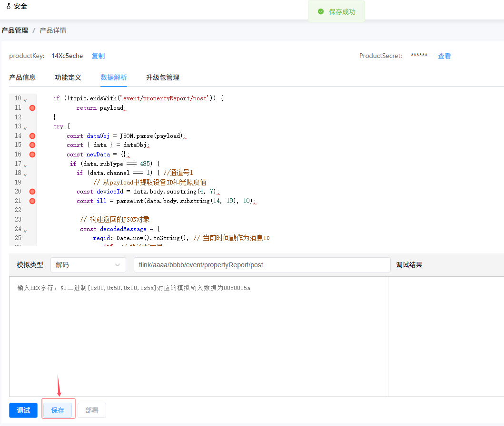
Task: Click code line 'if (data.subType === 485) {'
Action: (x=115, y=164)
